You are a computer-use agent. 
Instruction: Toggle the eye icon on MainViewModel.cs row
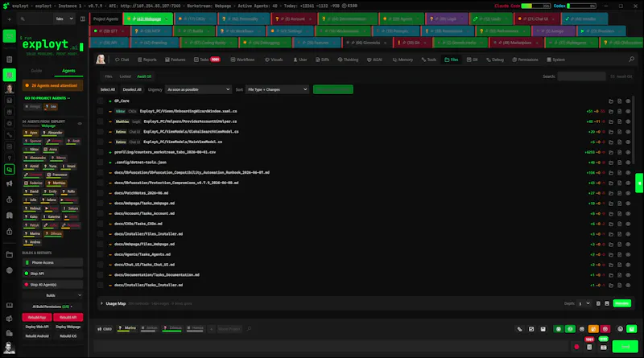pos(628,142)
